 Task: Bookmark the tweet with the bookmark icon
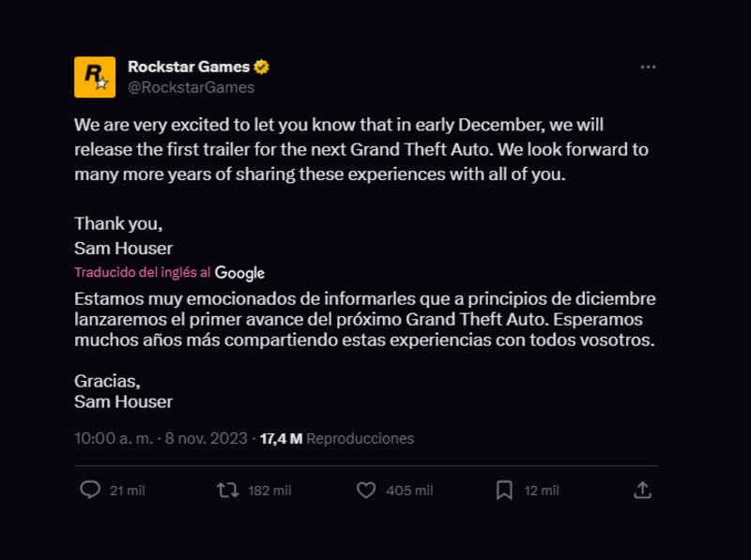504,490
